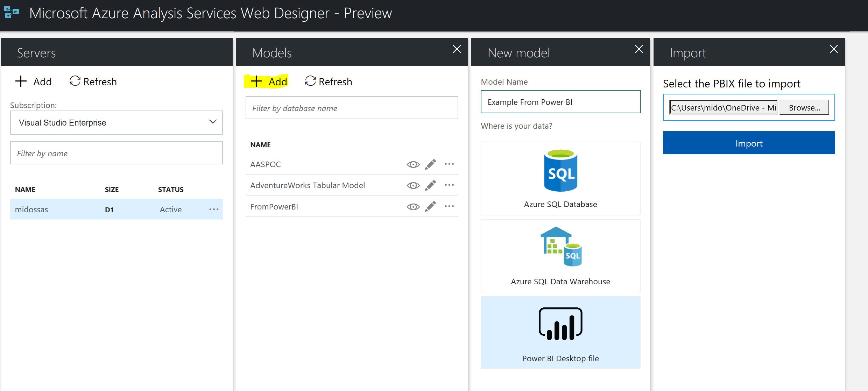This screenshot has width=868, height=391.
Task: Open the midossas server ellipsis menu
Action: point(214,209)
